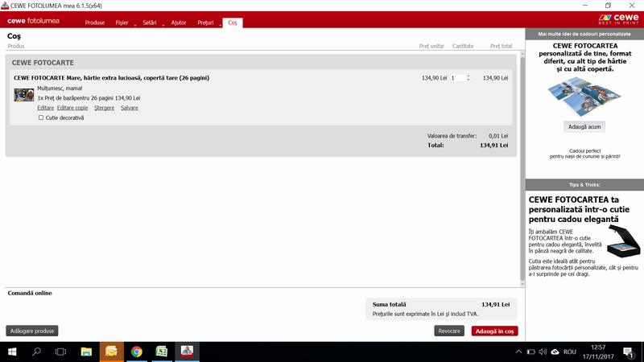
Task: Click the CEWE Fotolumea taskbar icon
Action: pos(187,352)
